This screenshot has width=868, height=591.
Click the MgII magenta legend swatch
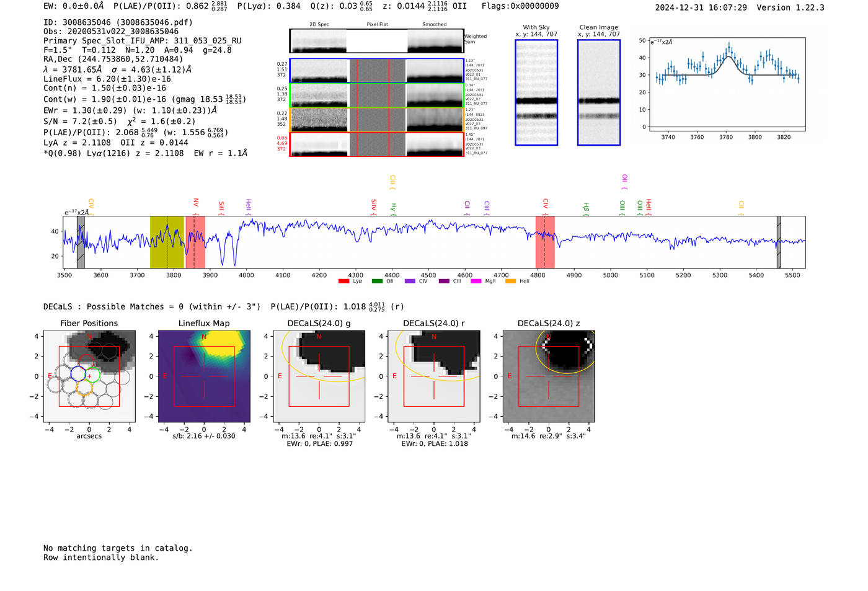pyautogui.click(x=476, y=282)
